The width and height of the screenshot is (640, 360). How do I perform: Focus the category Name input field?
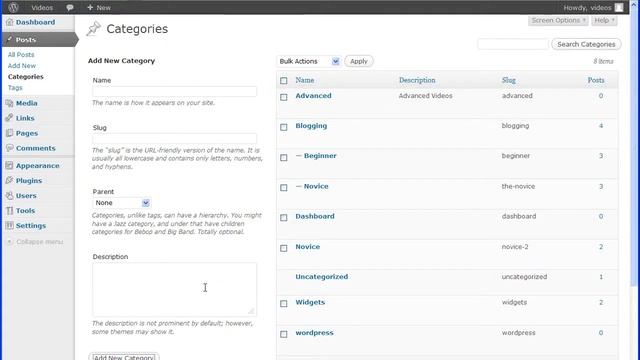click(174, 91)
